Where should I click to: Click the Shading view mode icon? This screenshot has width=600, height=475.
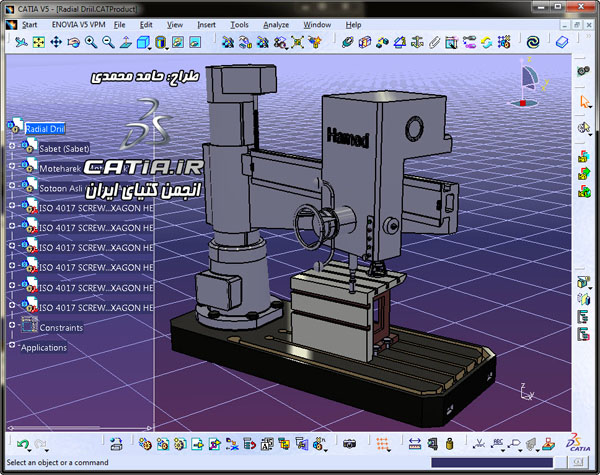coord(160,42)
